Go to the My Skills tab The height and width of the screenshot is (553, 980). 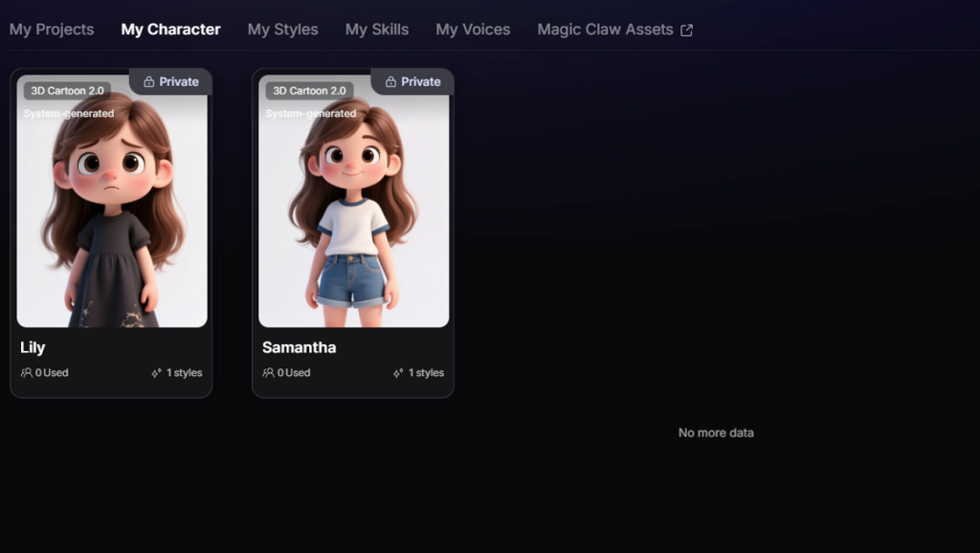(x=377, y=30)
